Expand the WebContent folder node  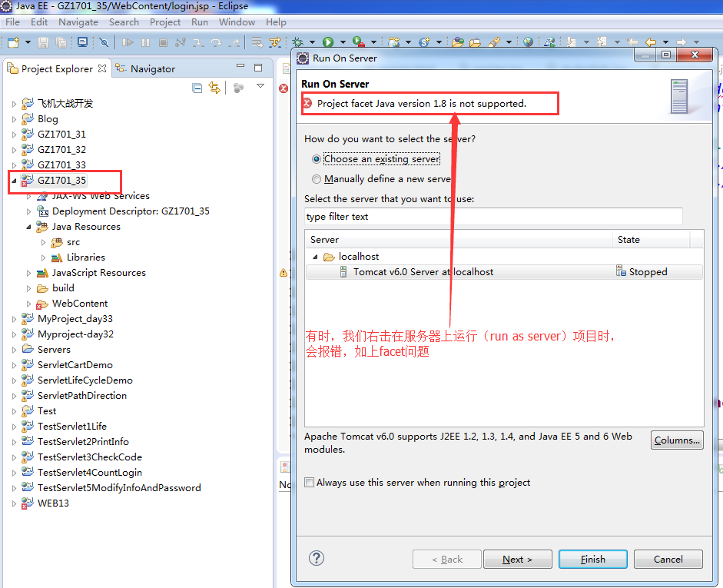point(28,304)
